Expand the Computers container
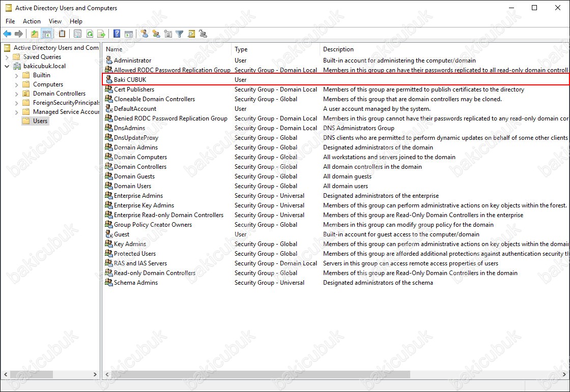The image size is (570, 392). coord(16,84)
